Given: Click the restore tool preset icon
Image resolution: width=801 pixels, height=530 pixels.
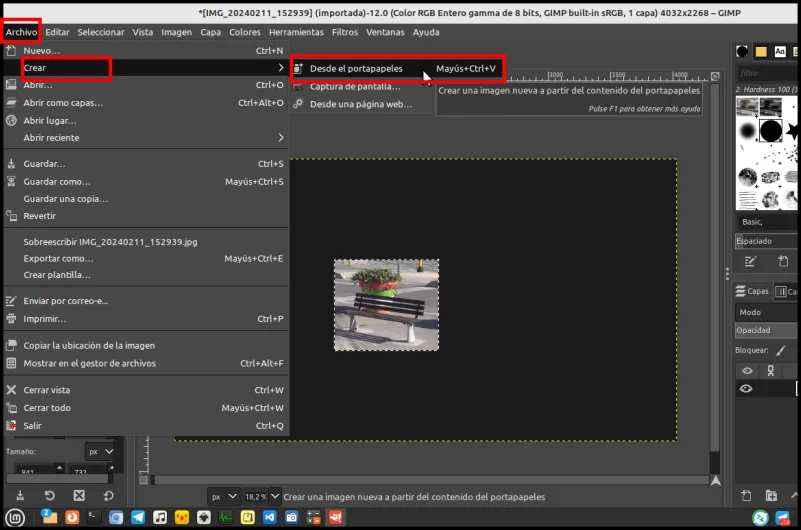Looking at the screenshot, I should click(50, 495).
